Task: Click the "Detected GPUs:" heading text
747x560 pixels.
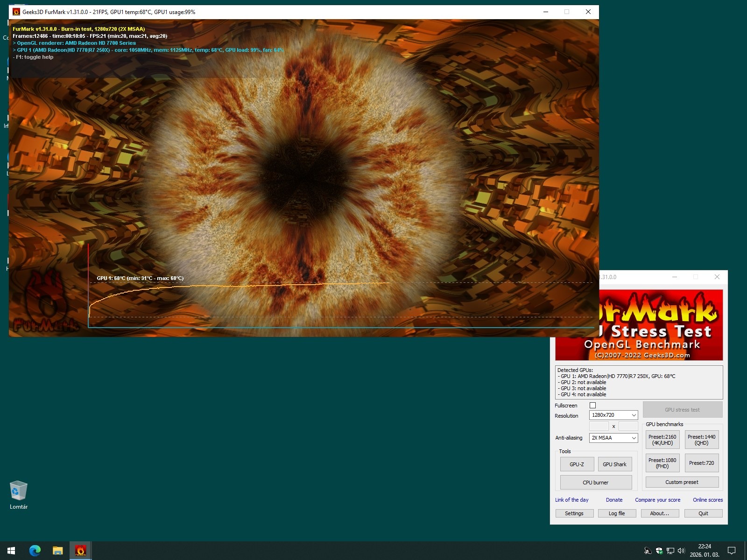Action: 575,370
